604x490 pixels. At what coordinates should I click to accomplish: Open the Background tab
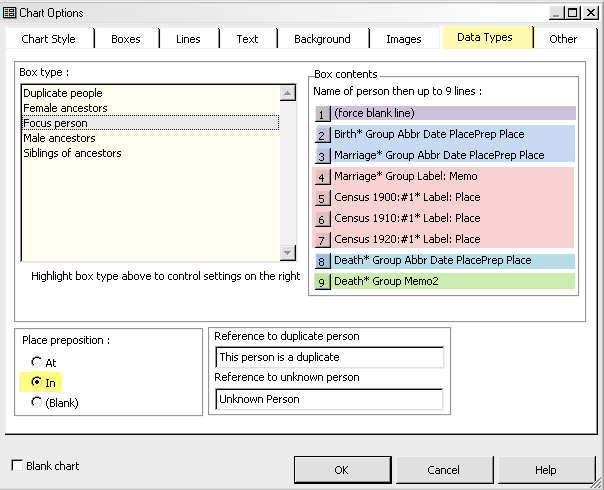pyautogui.click(x=322, y=39)
